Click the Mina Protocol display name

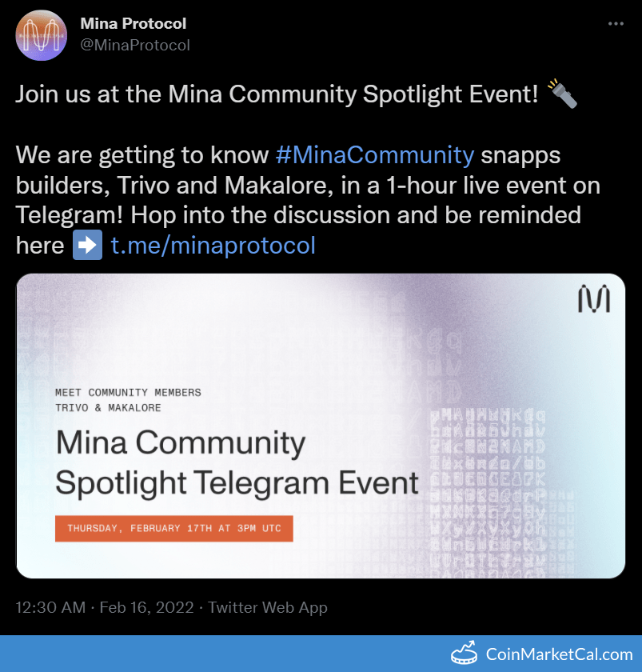(x=133, y=24)
